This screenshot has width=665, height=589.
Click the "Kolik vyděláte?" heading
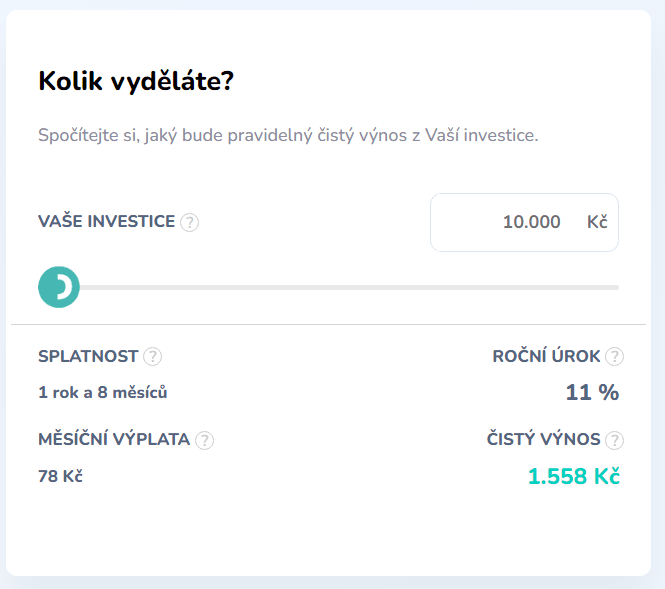(135, 81)
